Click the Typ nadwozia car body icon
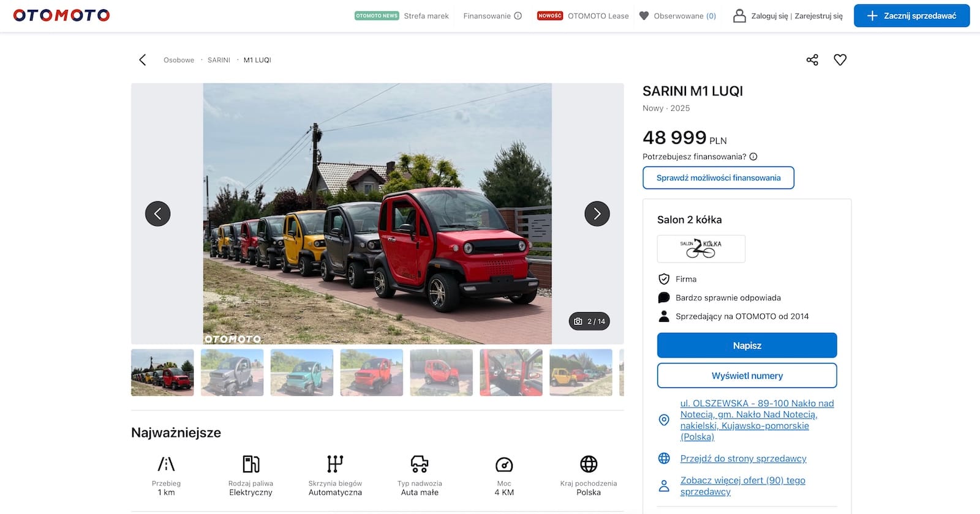980x514 pixels. point(420,464)
